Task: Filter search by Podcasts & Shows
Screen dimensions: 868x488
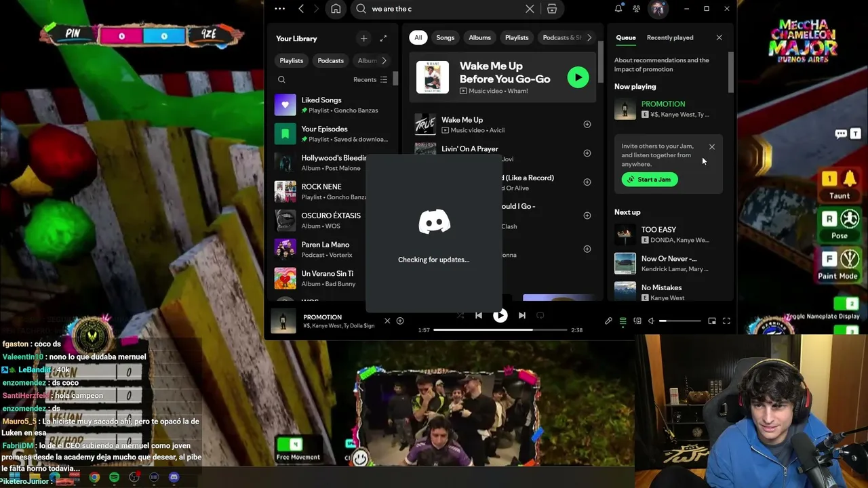Action: (x=560, y=38)
